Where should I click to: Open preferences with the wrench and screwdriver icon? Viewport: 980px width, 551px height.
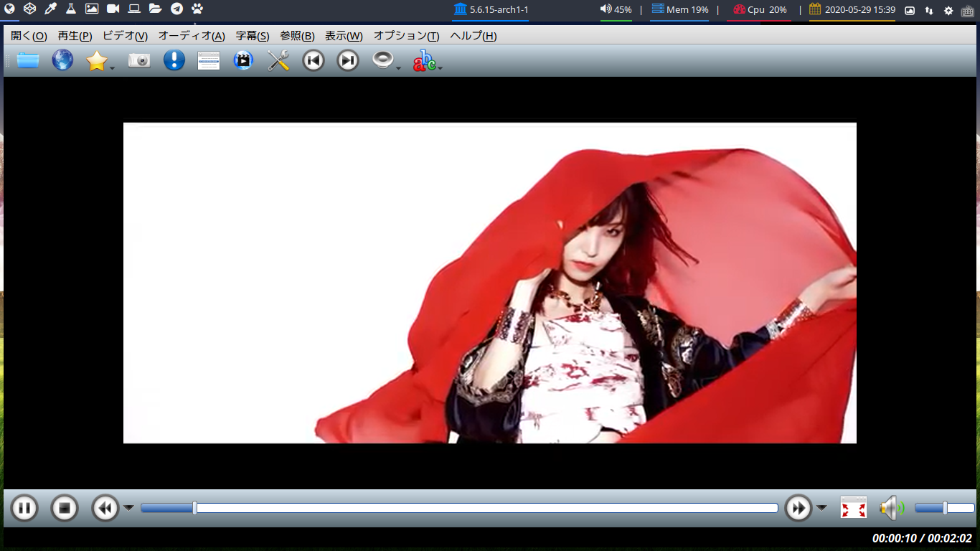278,61
